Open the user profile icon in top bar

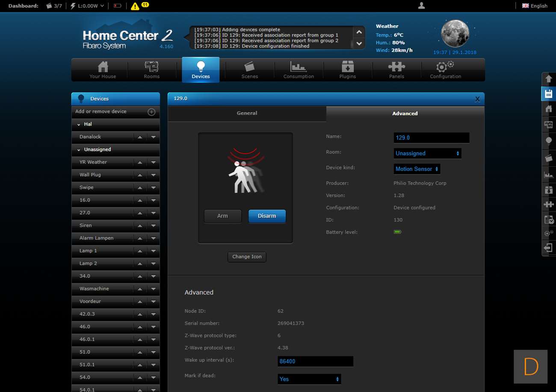[x=421, y=6]
